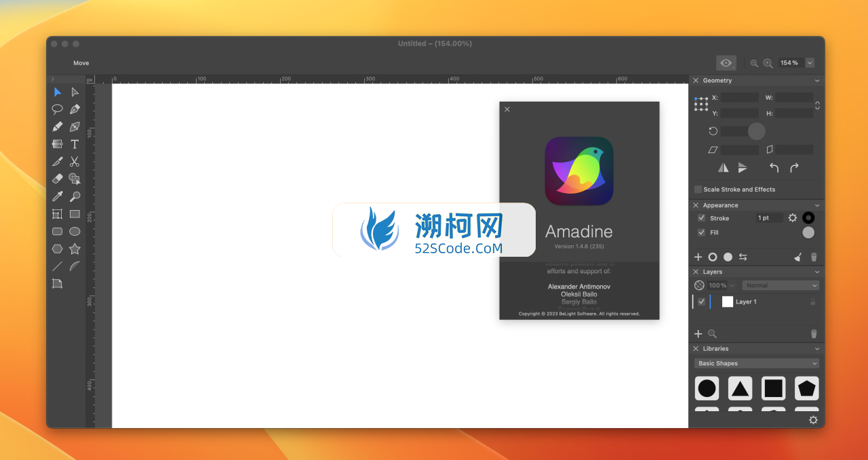This screenshot has height=460, width=868.
Task: Rotate counterclockwise using the left arrow icon
Action: point(774,167)
